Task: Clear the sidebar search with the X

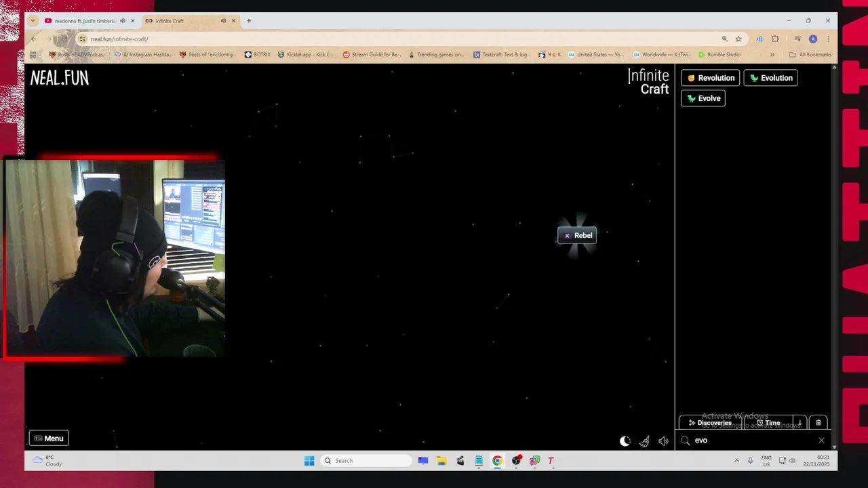Action: coord(821,441)
